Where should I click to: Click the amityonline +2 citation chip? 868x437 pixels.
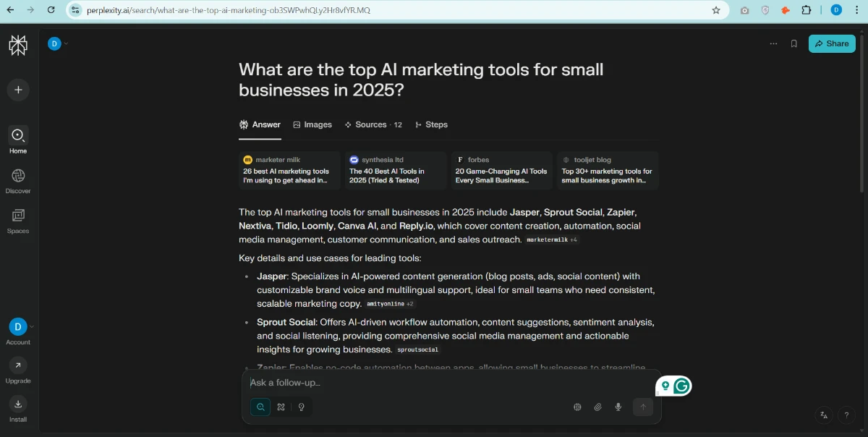(x=390, y=304)
